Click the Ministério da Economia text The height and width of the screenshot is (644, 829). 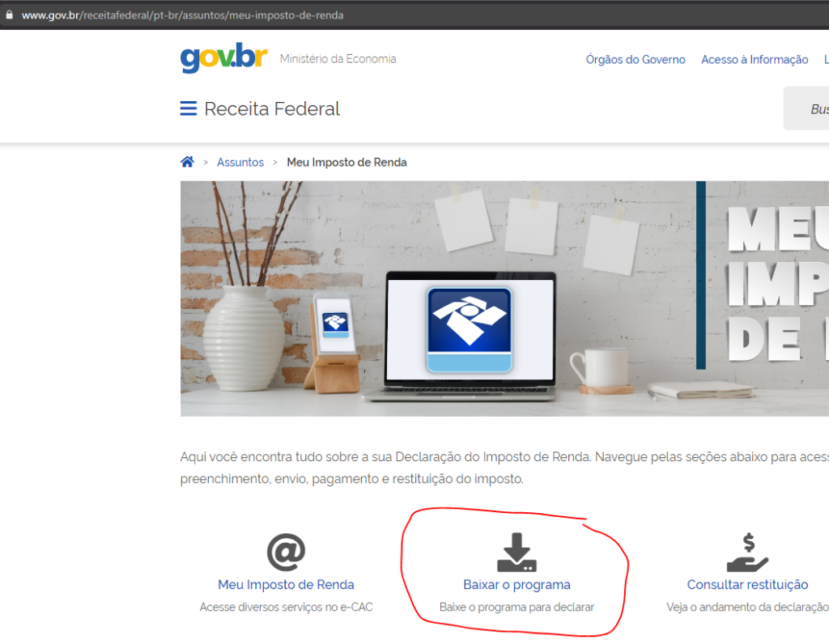click(338, 58)
